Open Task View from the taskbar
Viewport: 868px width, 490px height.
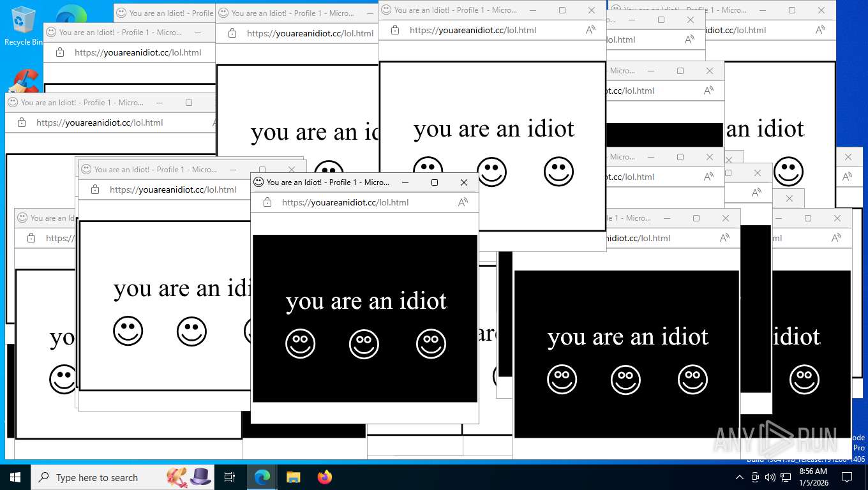[230, 477]
